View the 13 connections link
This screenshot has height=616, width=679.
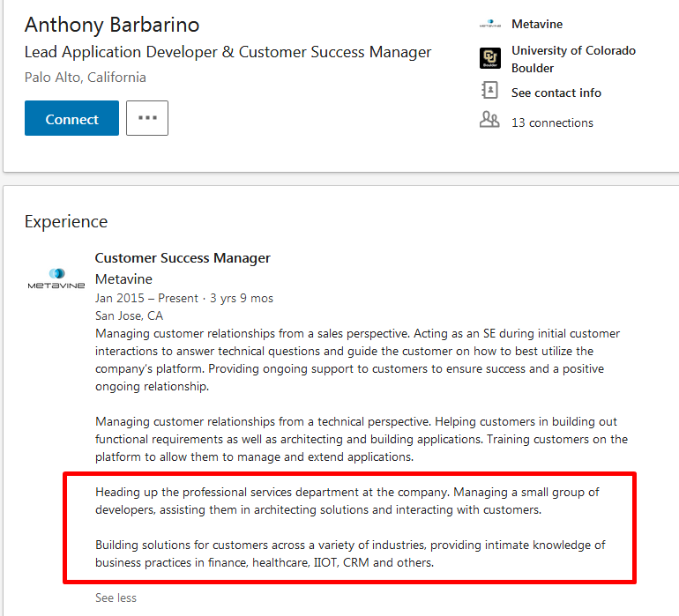pos(552,123)
